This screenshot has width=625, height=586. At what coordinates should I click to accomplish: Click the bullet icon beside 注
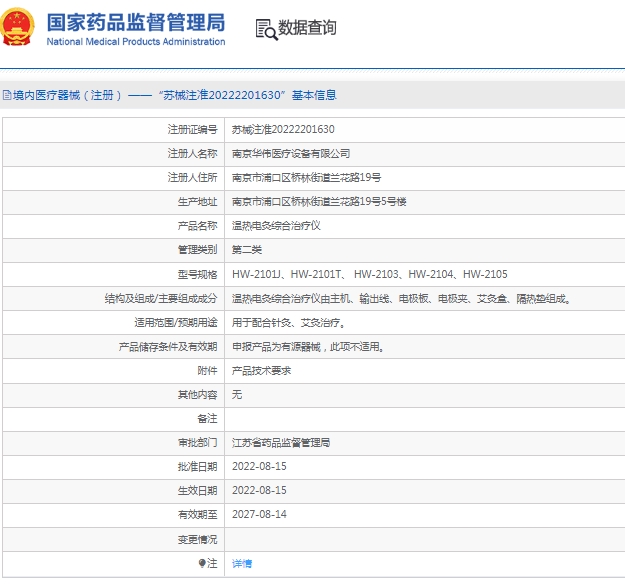(x=202, y=563)
